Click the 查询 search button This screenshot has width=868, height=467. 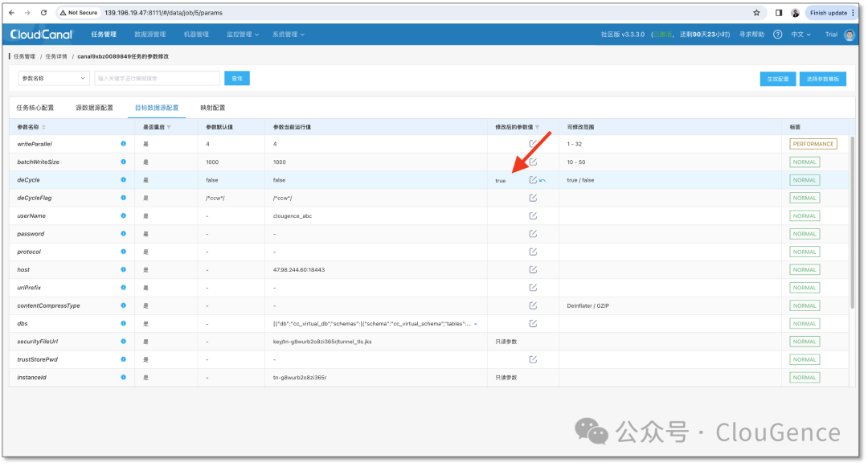click(237, 79)
